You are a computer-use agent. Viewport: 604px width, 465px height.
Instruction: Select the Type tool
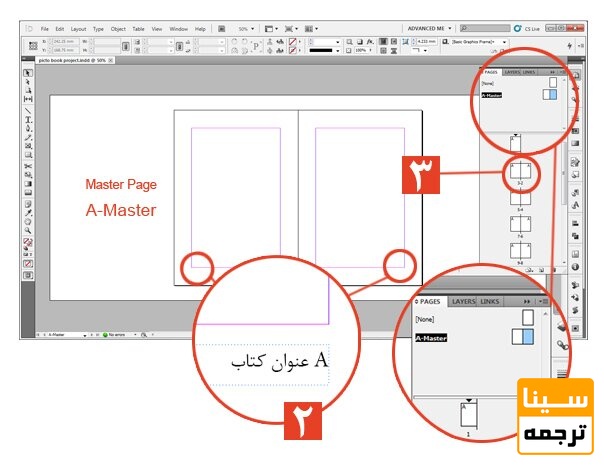(28, 120)
